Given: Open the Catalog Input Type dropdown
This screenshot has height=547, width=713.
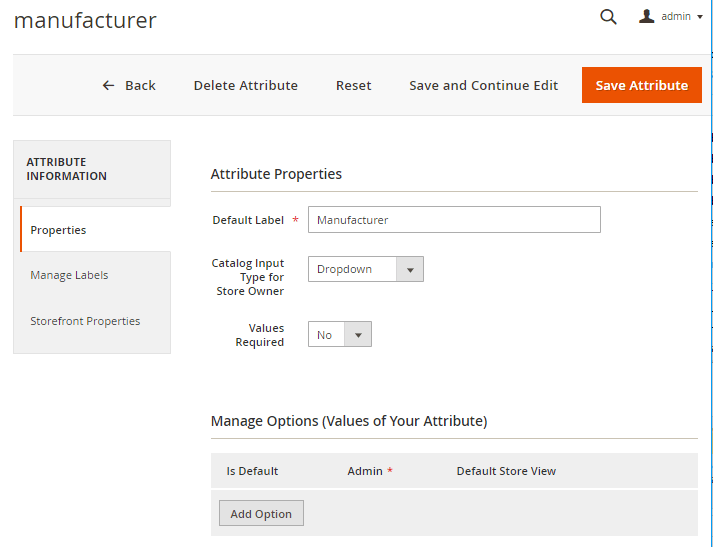Looking at the screenshot, I should (365, 269).
